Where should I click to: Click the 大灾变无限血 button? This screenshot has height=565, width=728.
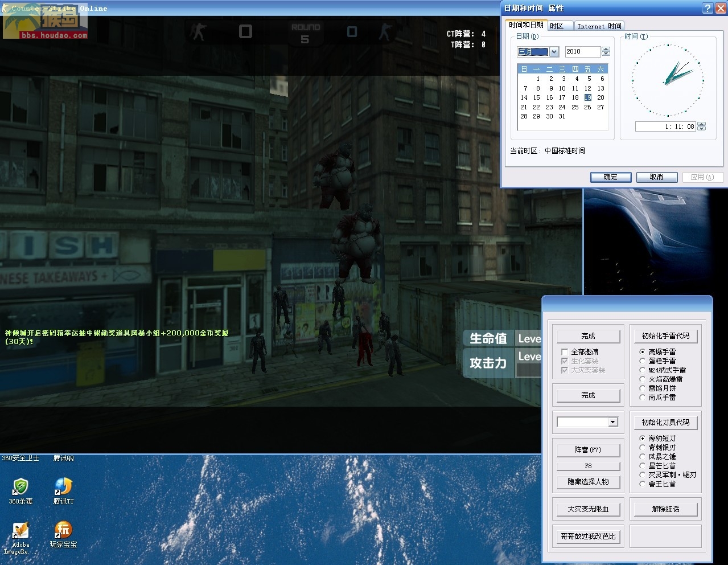pos(588,509)
